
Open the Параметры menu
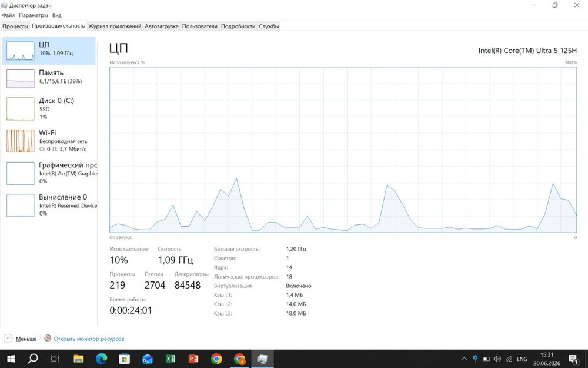pyautogui.click(x=34, y=15)
